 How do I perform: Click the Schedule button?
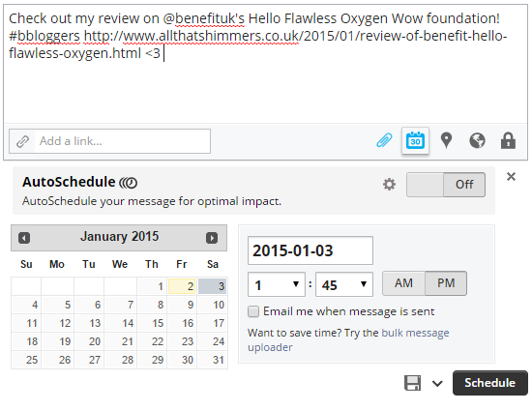[x=490, y=383]
